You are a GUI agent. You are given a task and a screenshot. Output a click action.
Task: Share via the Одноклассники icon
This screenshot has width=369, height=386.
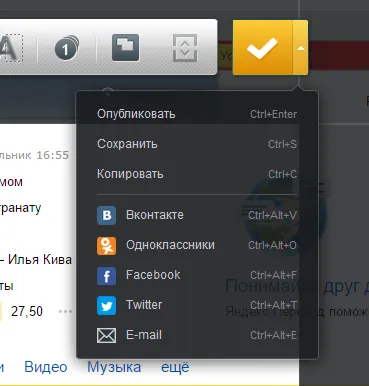pyautogui.click(x=107, y=246)
